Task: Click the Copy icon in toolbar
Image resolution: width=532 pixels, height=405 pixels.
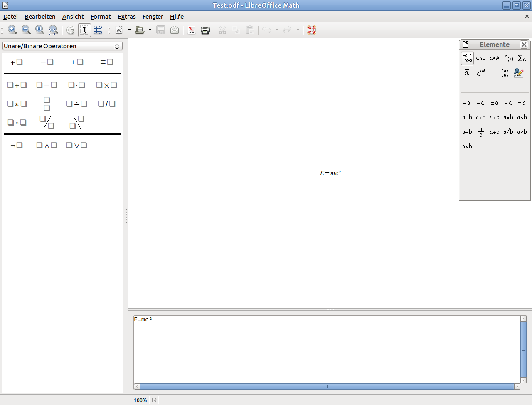Action: pos(236,30)
